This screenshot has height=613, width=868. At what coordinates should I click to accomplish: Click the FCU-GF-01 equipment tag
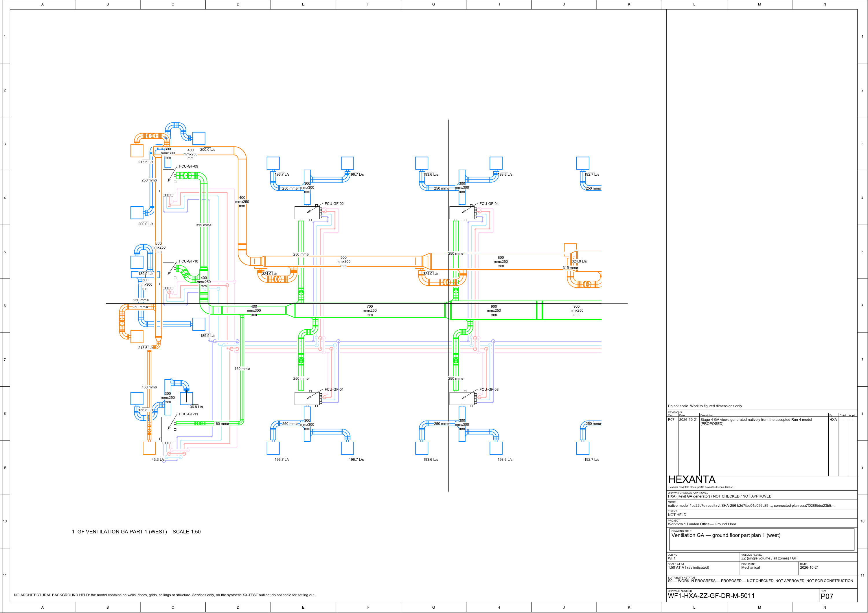[334, 390]
